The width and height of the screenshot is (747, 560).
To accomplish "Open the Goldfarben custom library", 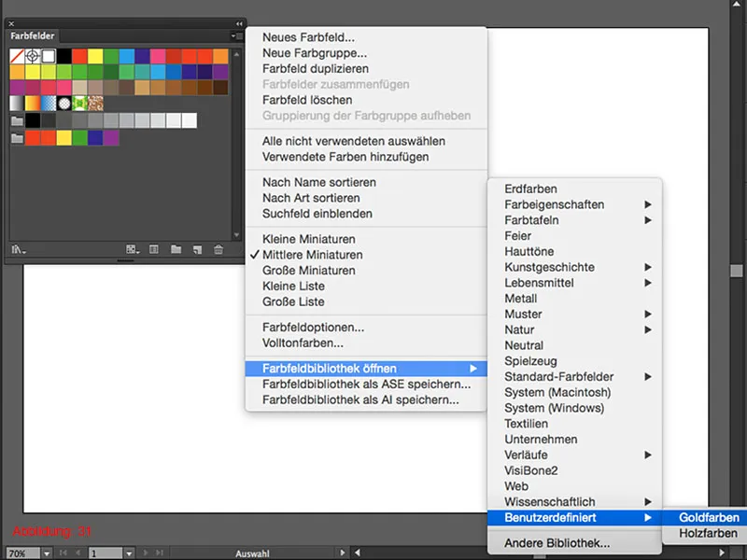I will (704, 518).
